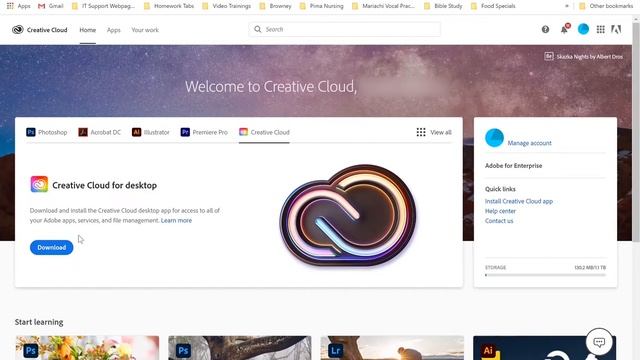Open the chat support bubble icon
640x360 pixels.
click(x=599, y=342)
